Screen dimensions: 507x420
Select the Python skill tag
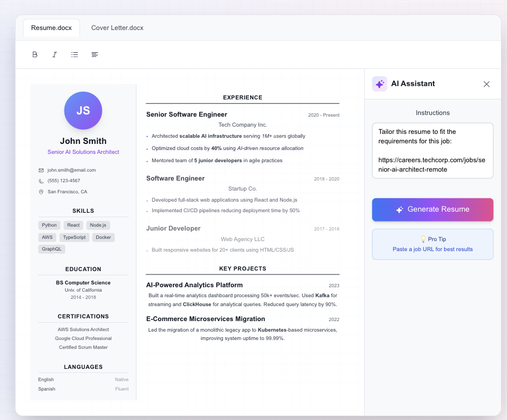click(x=49, y=225)
